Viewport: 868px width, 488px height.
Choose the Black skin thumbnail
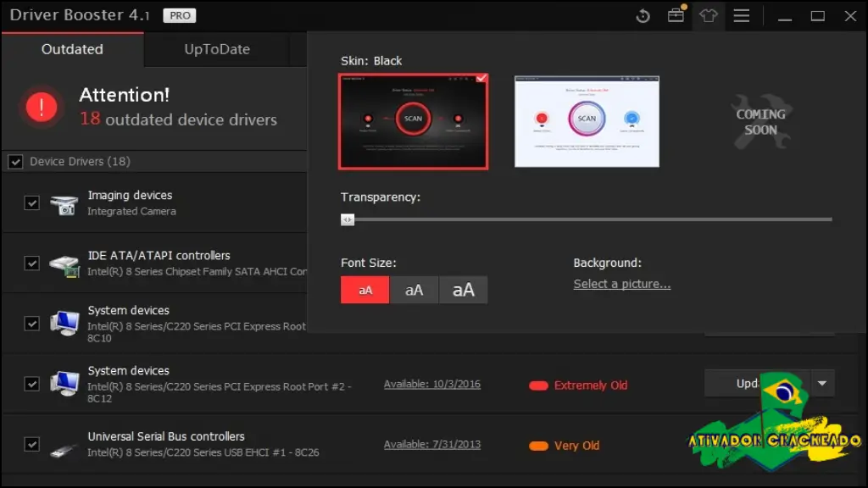coord(413,121)
